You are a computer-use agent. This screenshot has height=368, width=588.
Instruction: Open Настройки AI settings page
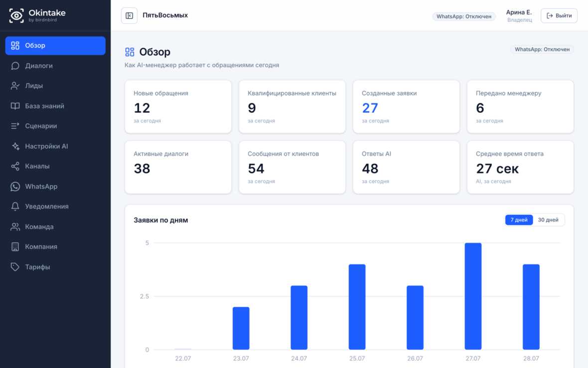[55, 146]
